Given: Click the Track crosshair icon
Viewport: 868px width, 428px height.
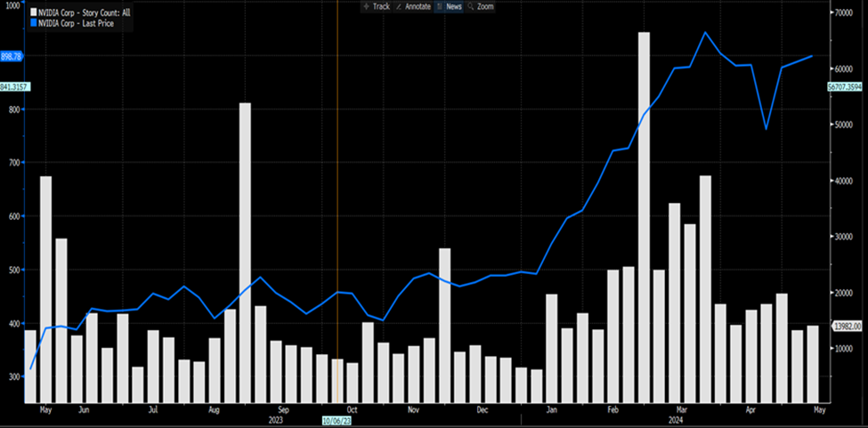Looking at the screenshot, I should pyautogui.click(x=366, y=6).
